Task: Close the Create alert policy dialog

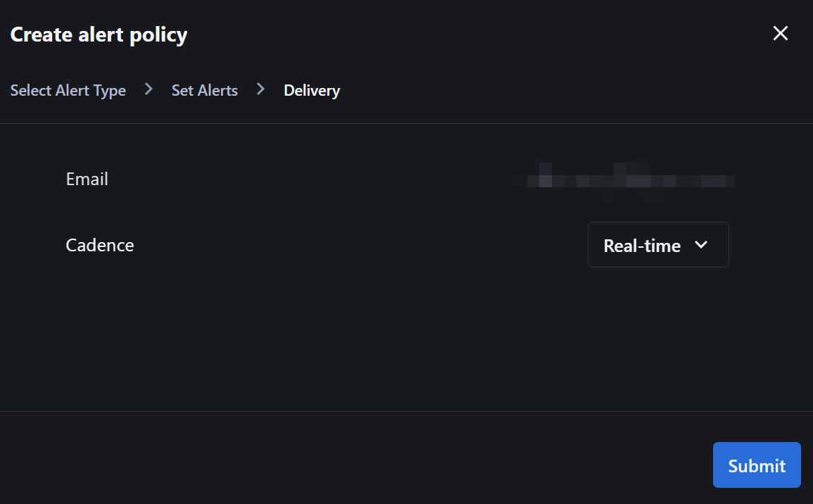Action: (x=781, y=34)
